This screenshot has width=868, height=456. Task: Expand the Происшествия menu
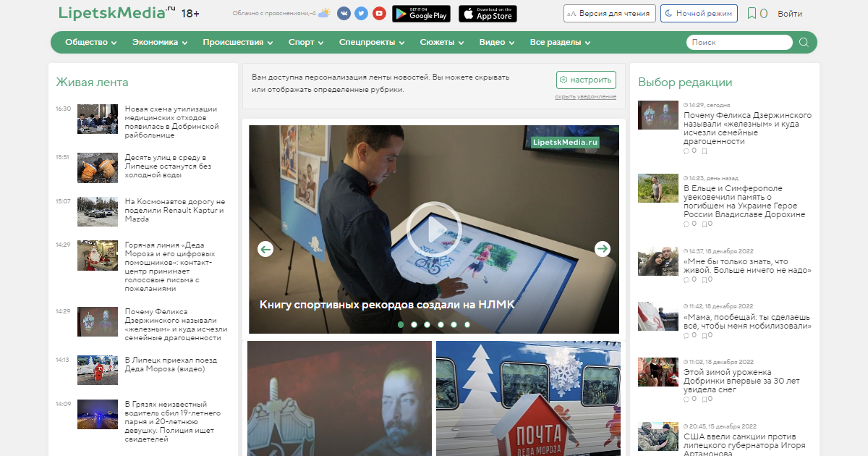tap(238, 42)
